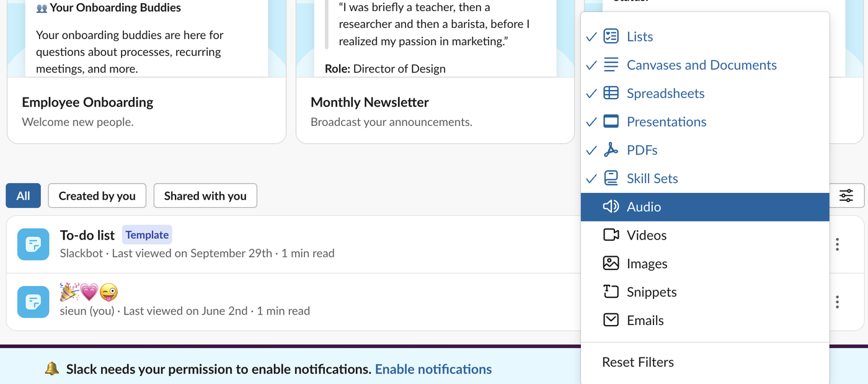This screenshot has width=868, height=384.
Task: Click the Canvases and Documents lines icon
Action: 611,65
